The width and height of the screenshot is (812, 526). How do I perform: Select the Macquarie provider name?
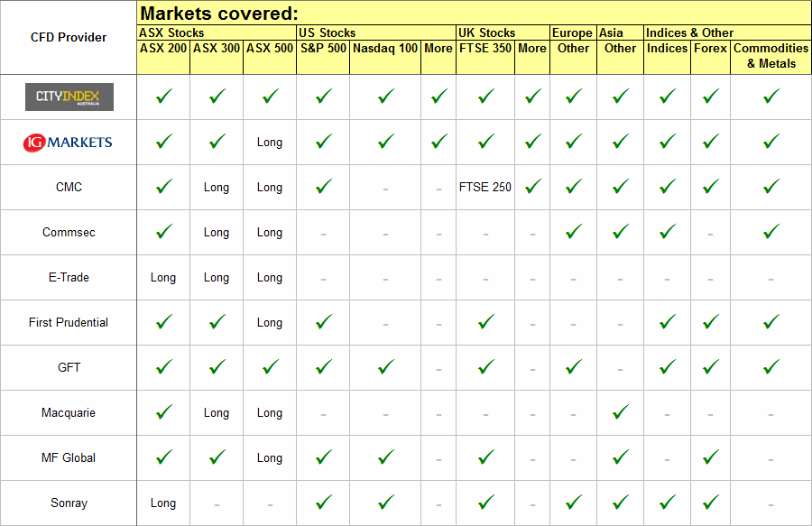pos(69,412)
